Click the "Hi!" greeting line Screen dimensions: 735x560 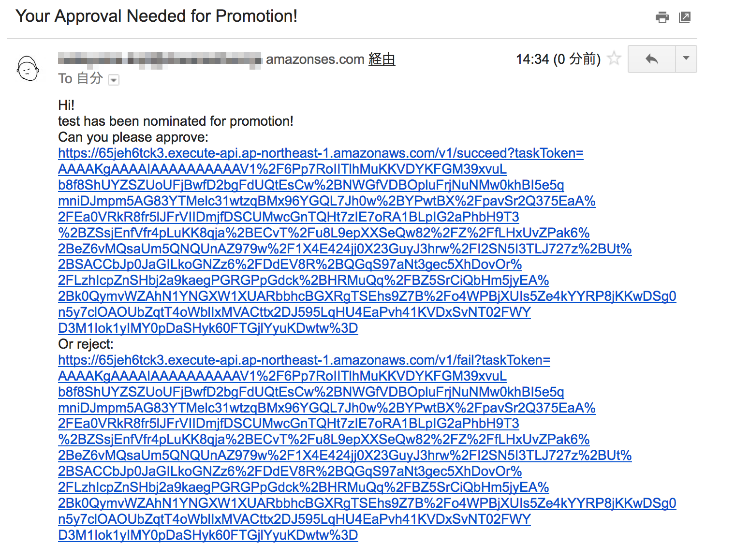coord(66,105)
